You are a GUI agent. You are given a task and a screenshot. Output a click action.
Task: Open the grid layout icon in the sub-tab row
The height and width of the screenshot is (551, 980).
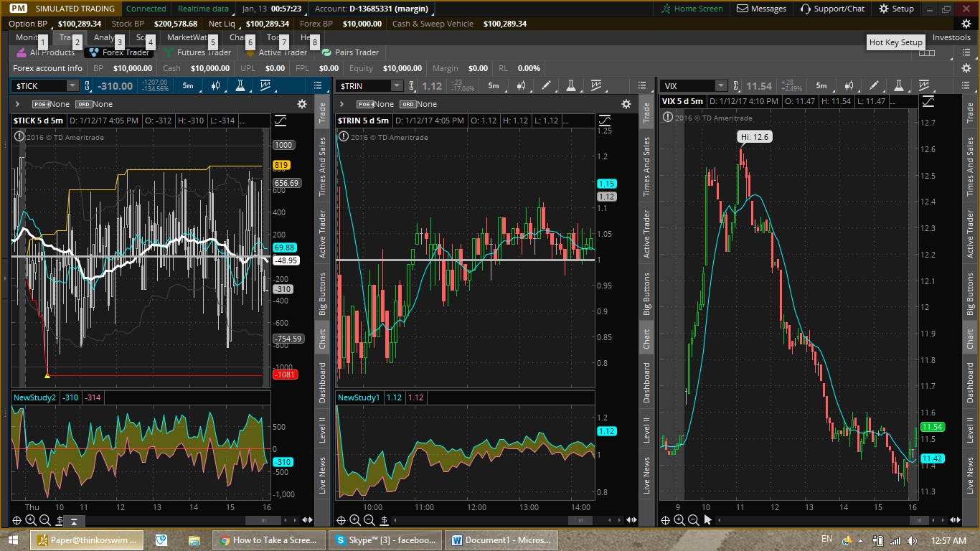point(927,52)
